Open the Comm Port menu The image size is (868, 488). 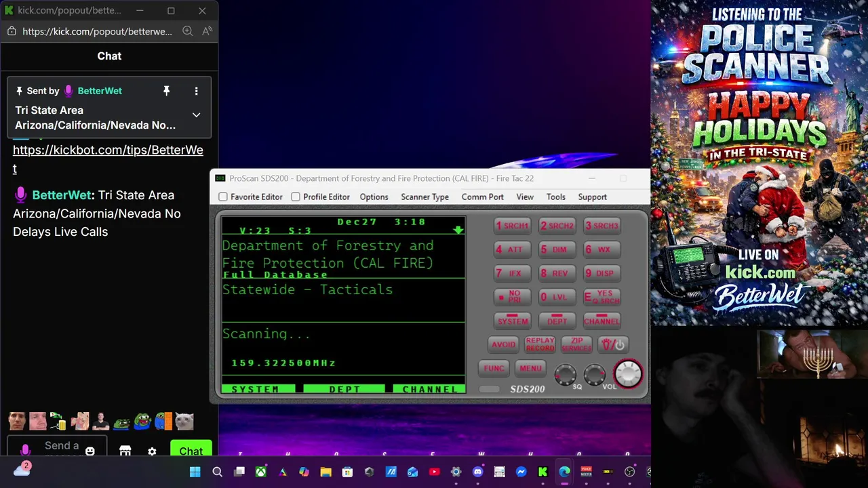[482, 197]
